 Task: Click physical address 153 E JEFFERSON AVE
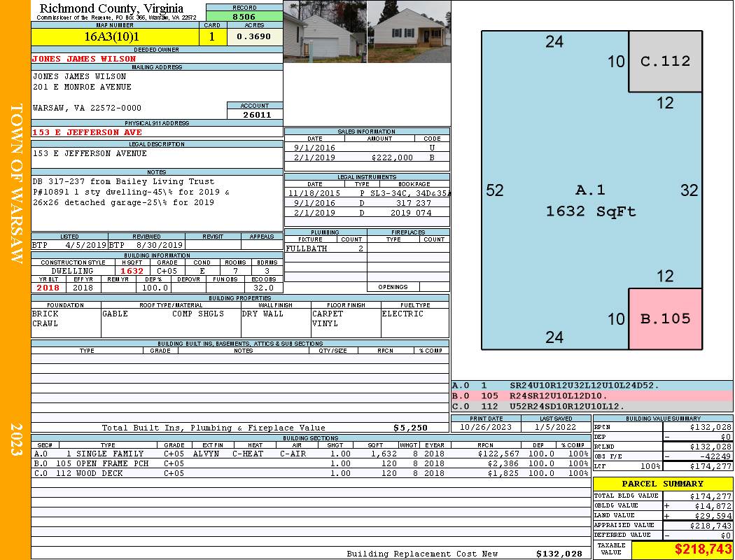[x=87, y=132]
